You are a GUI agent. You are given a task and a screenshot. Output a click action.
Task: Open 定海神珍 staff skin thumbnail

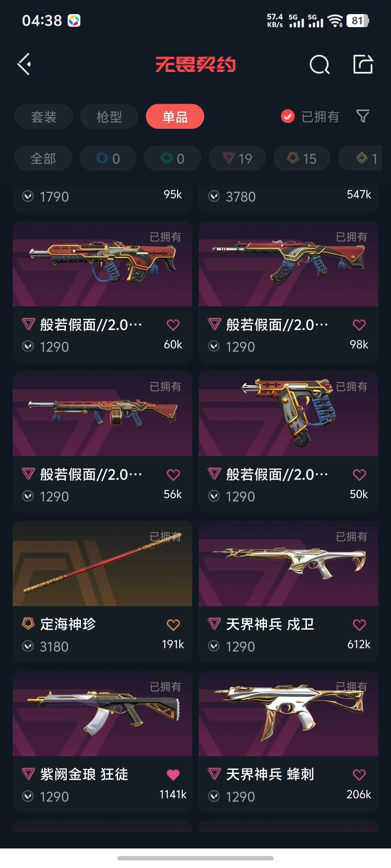(102, 563)
